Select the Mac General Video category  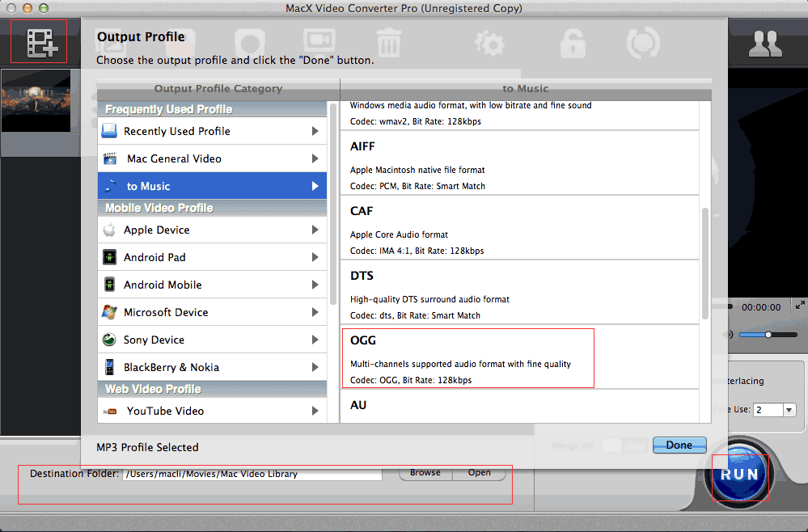(212, 158)
